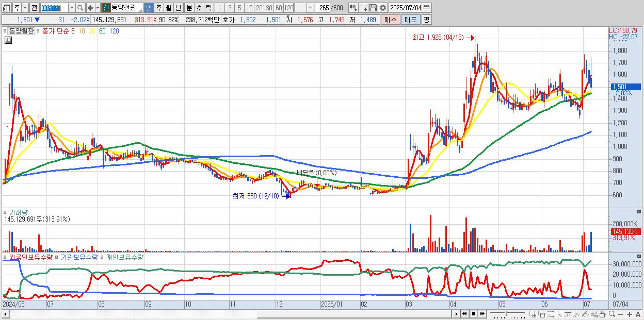Image resolution: width=644 pixels, height=320 pixels.
Task: Click the plus zoom-in icon
Action: coord(629,314)
